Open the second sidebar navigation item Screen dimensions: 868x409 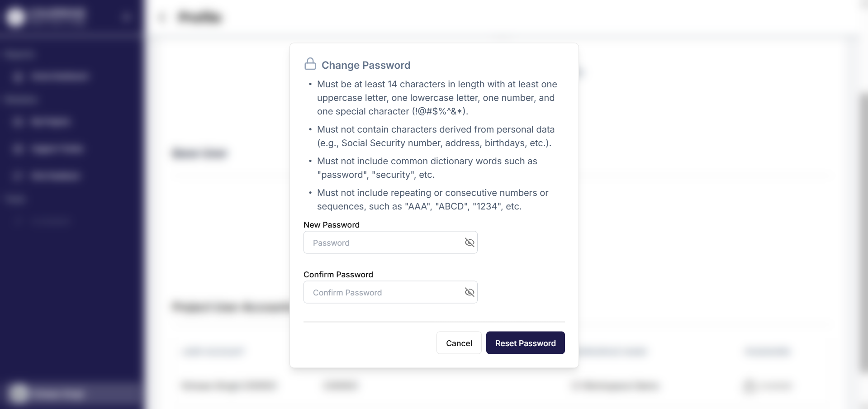(50, 122)
